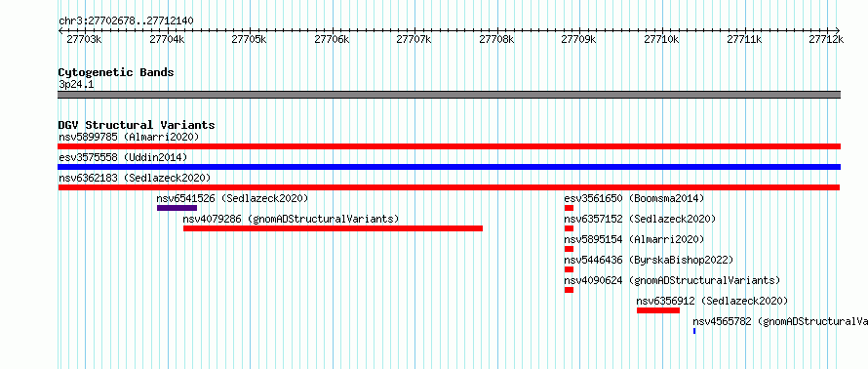Click the nsv5899785 (Almarri2020) variant label
Viewport: 868px width, 369px height.
pos(129,137)
